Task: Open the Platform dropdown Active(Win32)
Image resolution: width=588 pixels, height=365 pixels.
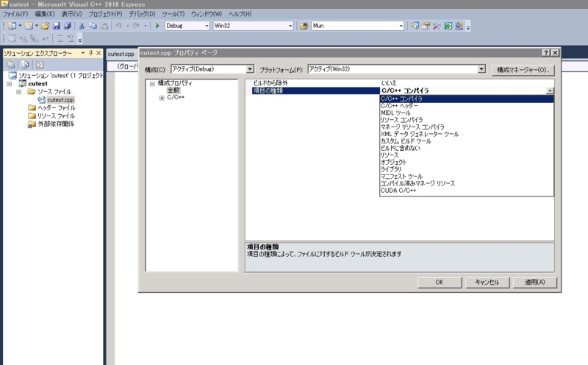Action: click(x=397, y=69)
